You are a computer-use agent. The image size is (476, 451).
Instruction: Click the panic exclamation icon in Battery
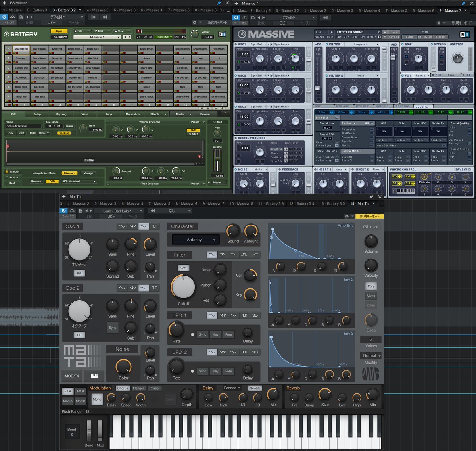pos(139,31)
